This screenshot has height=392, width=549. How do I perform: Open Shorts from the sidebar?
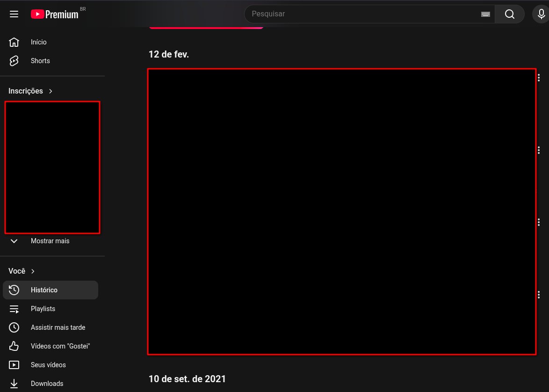pyautogui.click(x=40, y=61)
